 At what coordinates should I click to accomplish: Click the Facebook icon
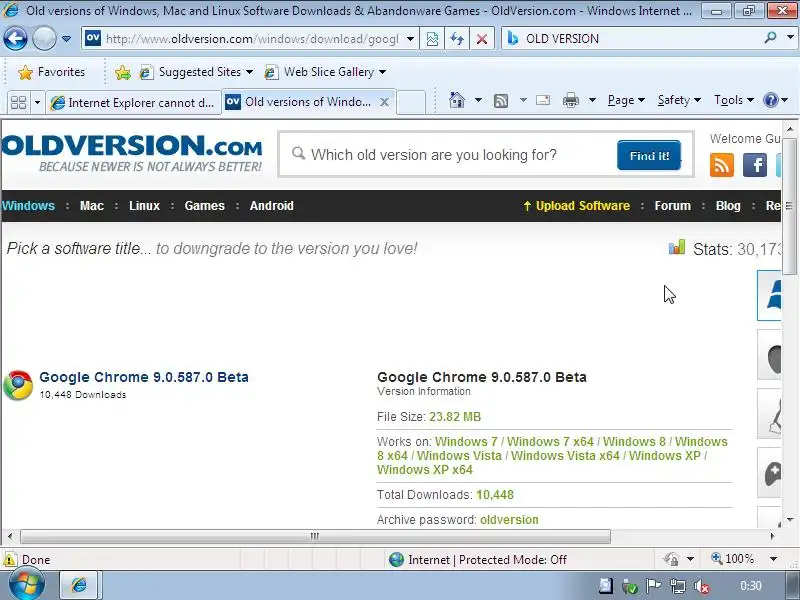(x=755, y=165)
